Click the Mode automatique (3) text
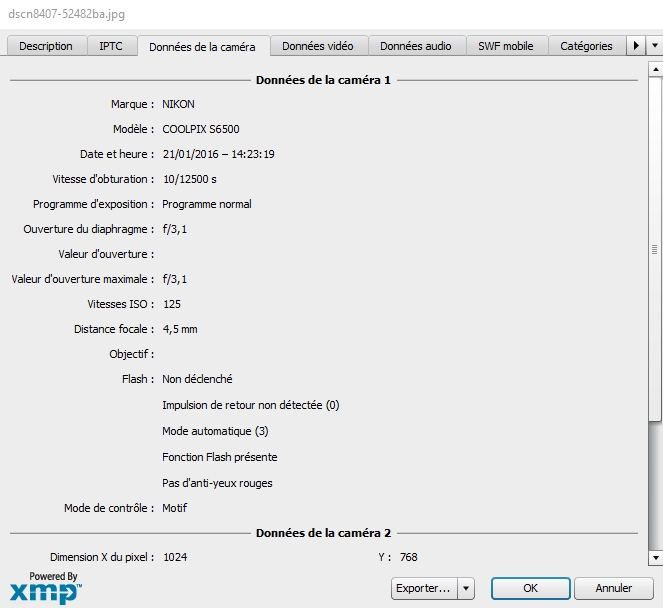The image size is (663, 608). click(x=215, y=431)
